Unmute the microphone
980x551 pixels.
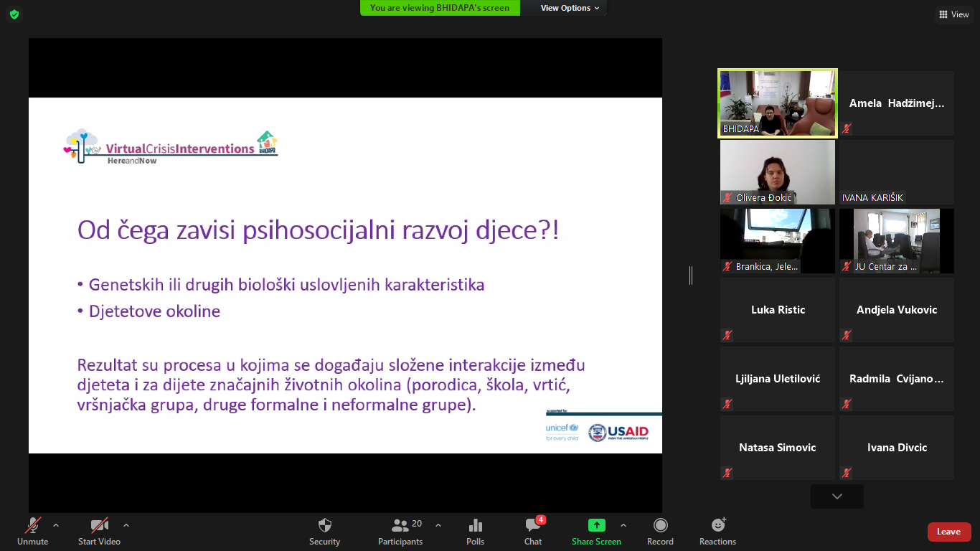[x=33, y=526]
